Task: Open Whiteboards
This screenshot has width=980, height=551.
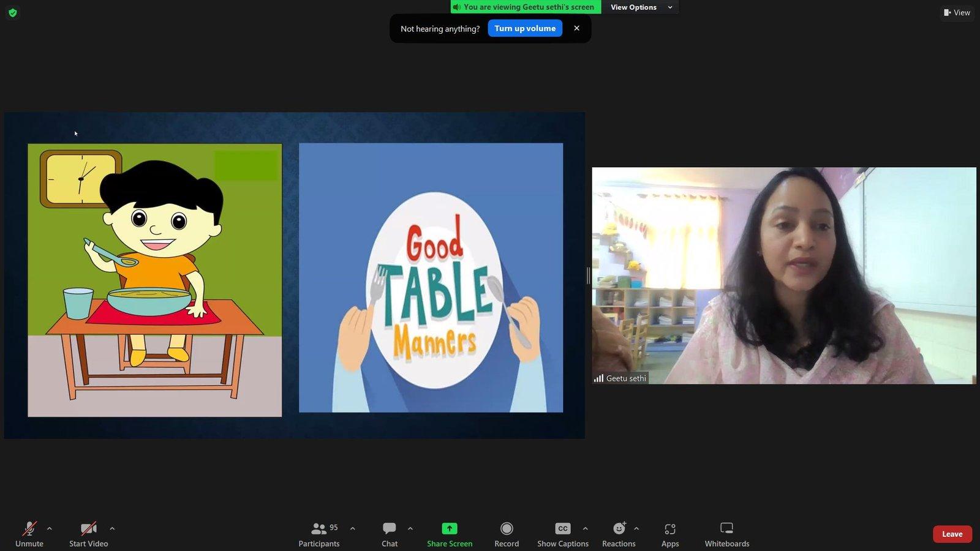Action: 727,534
